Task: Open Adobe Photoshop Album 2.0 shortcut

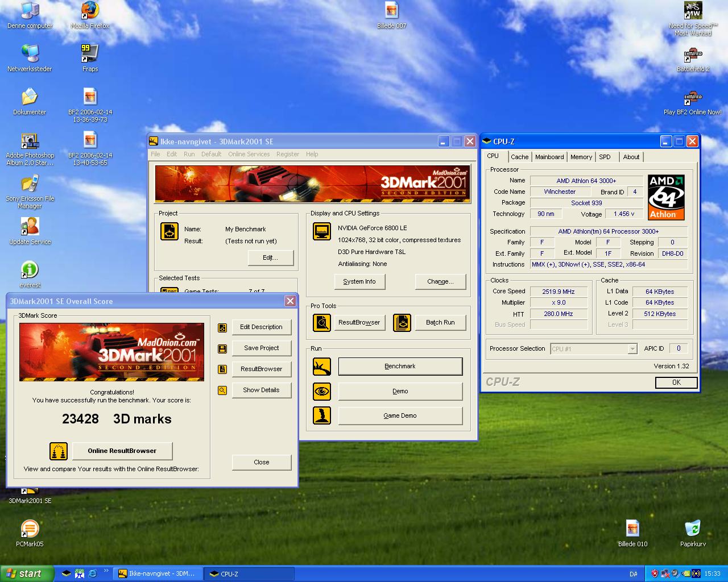Action: (x=30, y=149)
